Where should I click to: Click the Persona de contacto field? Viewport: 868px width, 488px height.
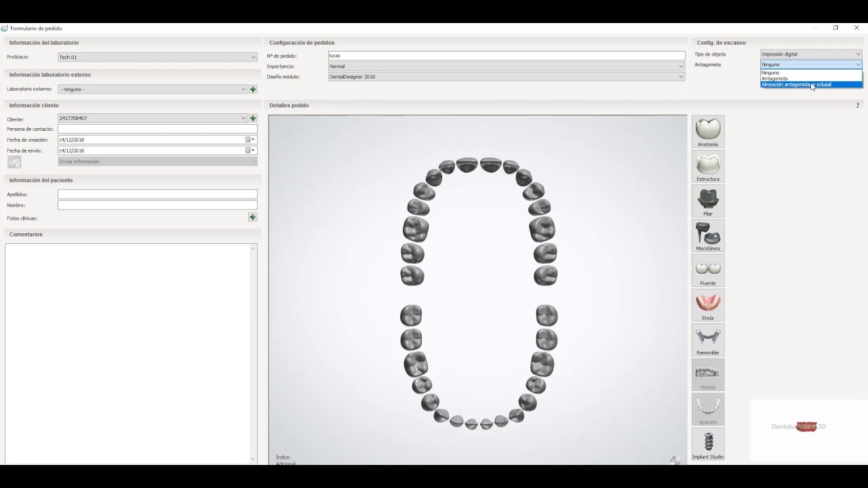tap(157, 129)
